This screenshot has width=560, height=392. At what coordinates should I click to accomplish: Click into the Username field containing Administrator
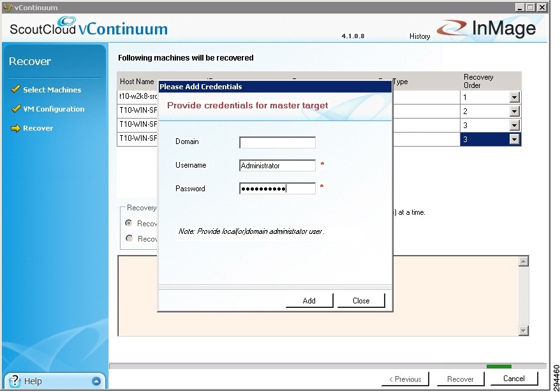tap(277, 165)
